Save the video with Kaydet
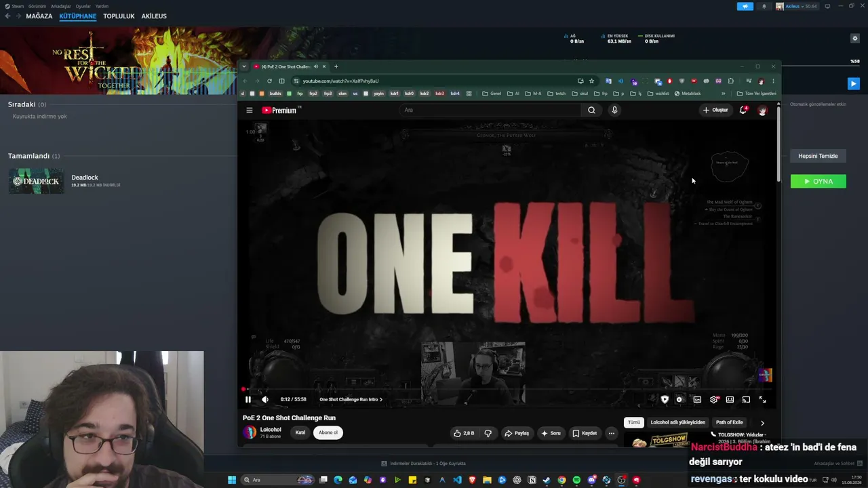The image size is (868, 488). tap(585, 433)
